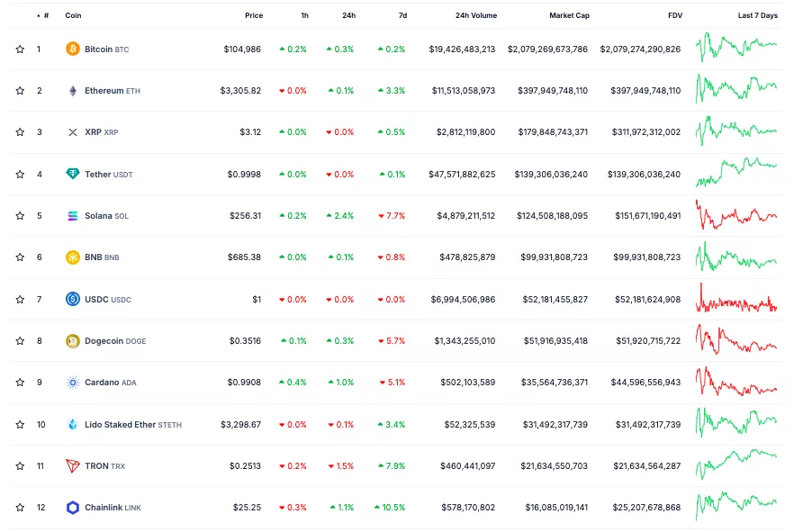Viewport: 794px width, 532px height.
Task: Click the XRP logo icon
Action: pyautogui.click(x=73, y=132)
